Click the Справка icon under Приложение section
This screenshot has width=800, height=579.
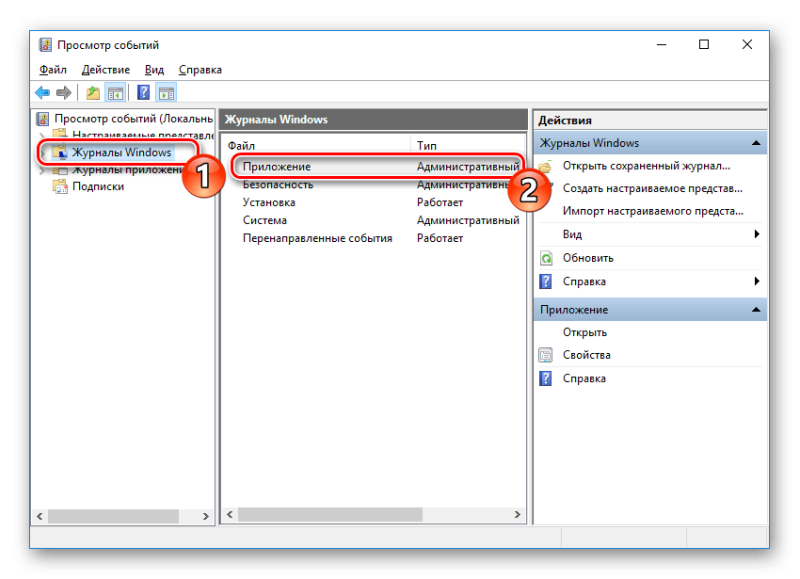click(546, 379)
